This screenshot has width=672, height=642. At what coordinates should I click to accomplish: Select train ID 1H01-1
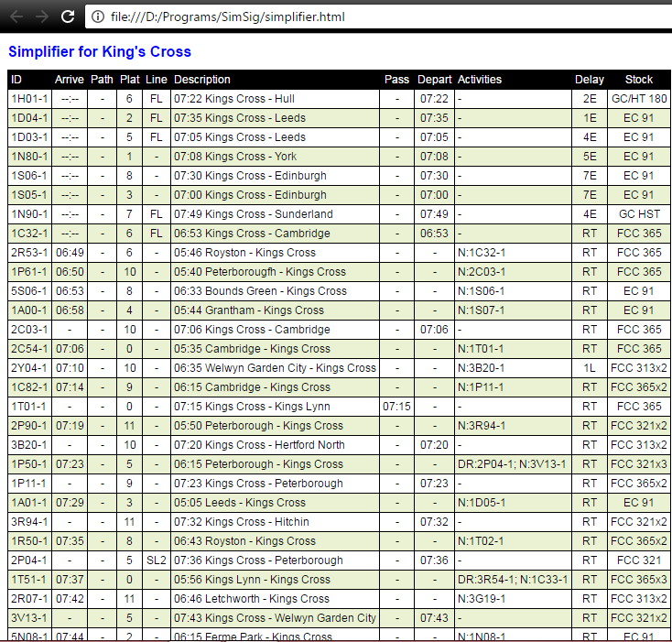29,99
